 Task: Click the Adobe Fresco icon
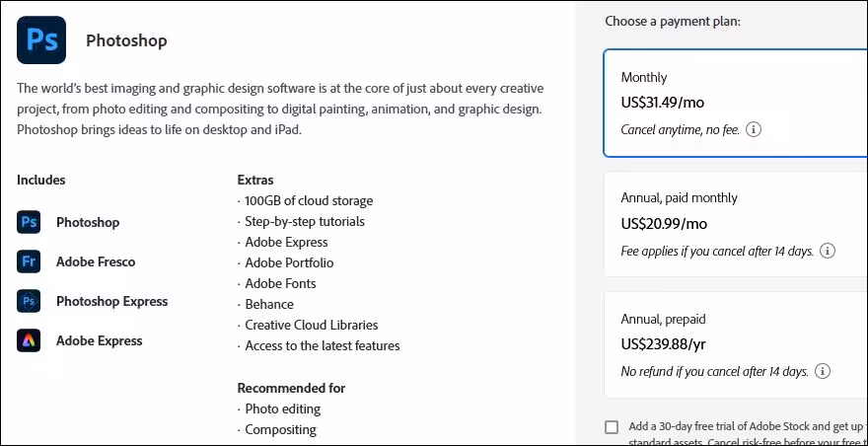29,261
